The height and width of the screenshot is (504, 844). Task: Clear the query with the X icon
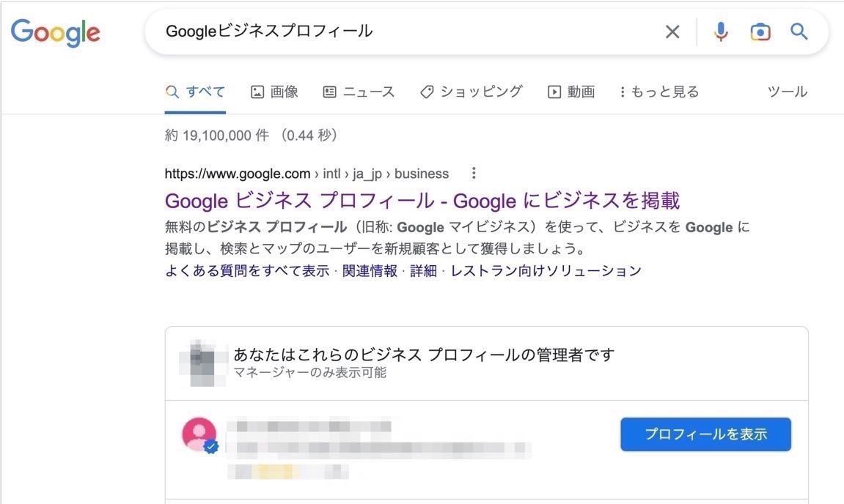pyautogui.click(x=672, y=31)
